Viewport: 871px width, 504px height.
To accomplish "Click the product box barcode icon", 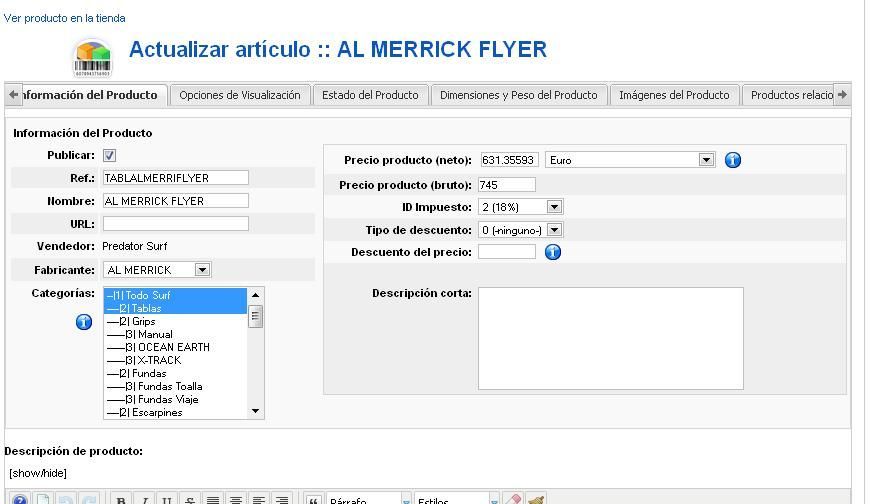I will pyautogui.click(x=93, y=58).
